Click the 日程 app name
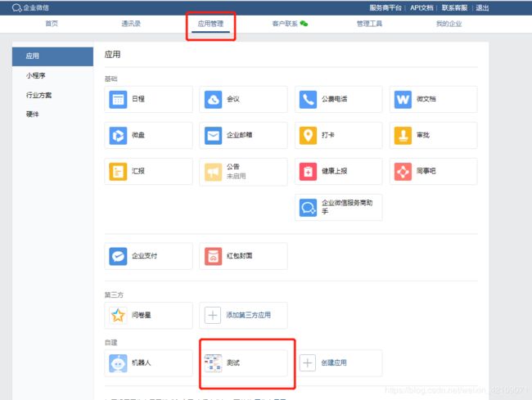This screenshot has height=400, width=532. coord(138,99)
